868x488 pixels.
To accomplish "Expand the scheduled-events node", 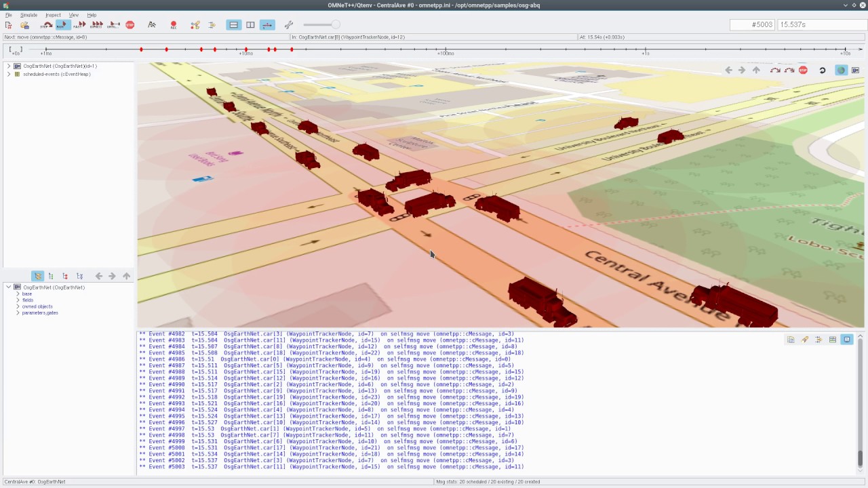I will point(8,74).
